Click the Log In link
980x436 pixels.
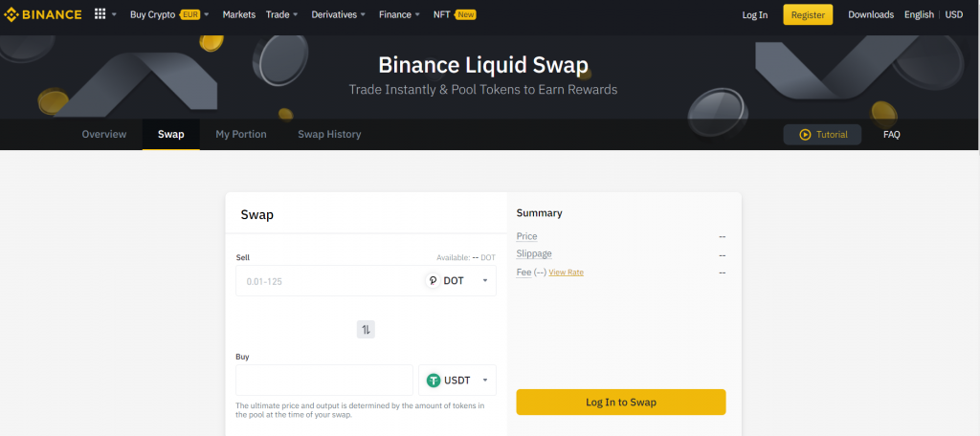pyautogui.click(x=754, y=15)
